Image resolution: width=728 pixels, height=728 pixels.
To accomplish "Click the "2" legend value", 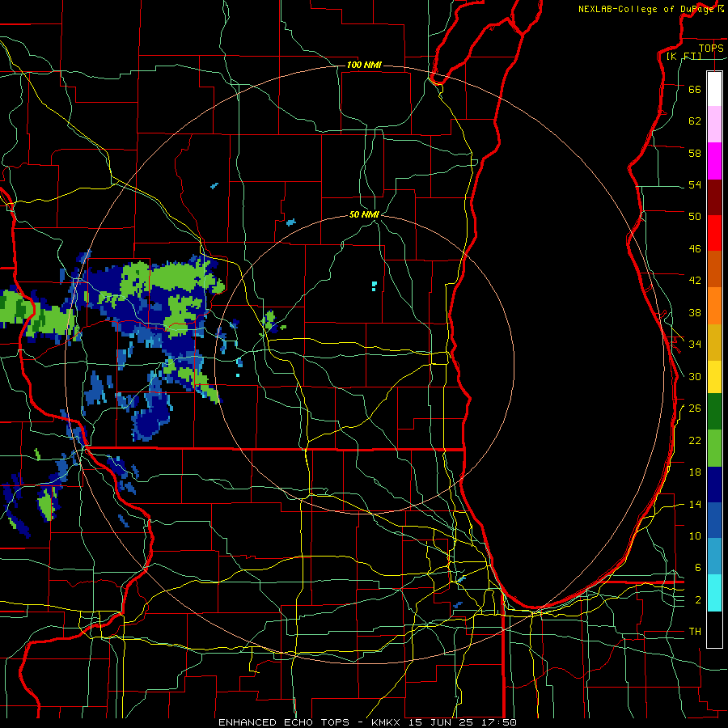I will point(698,600).
